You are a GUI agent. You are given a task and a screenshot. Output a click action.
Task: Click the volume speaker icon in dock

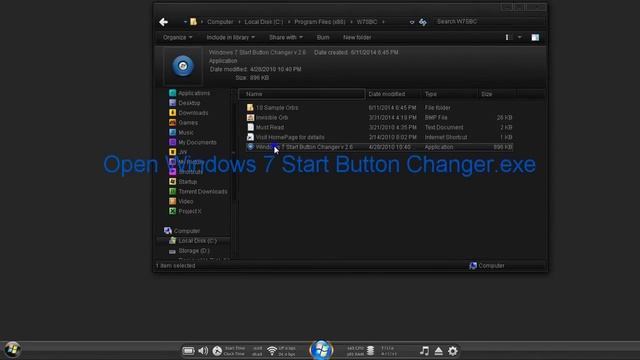[203, 351]
